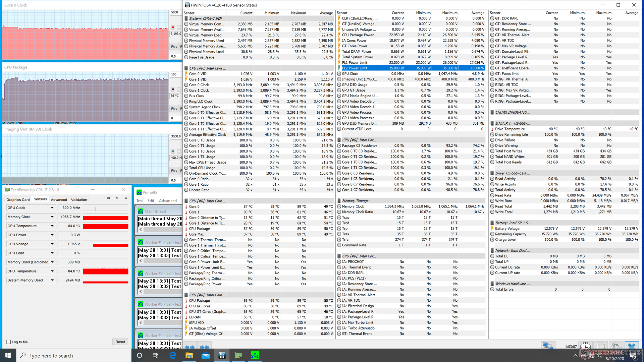
Task: Click dark color swatch in CPU Package graph
Action: [173, 89]
